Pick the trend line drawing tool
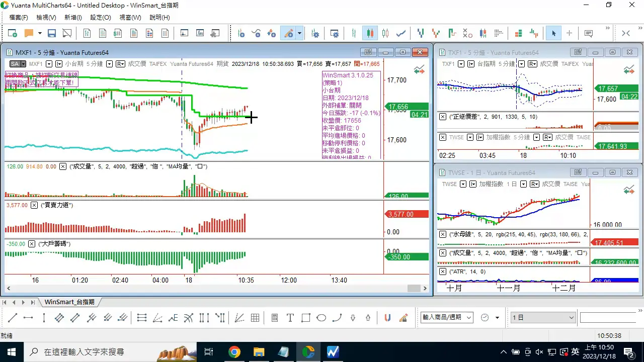 [13, 318]
